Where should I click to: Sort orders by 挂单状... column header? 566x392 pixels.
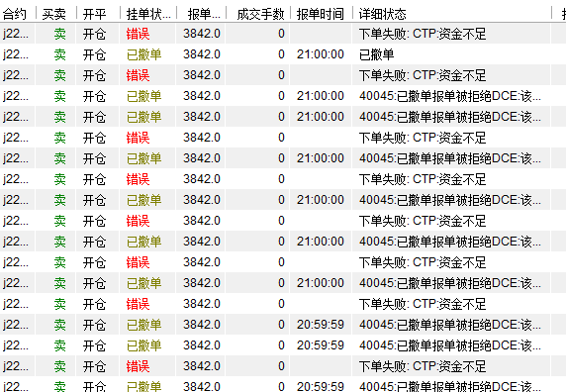click(x=148, y=14)
